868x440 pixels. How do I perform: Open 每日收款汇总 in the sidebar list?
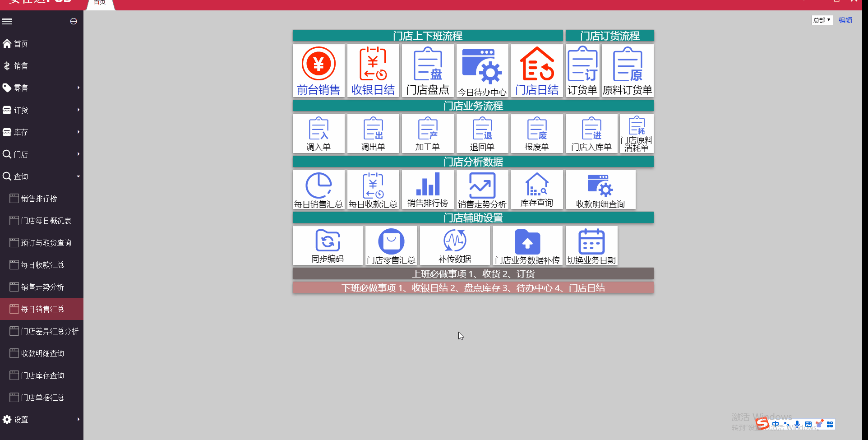pos(42,265)
